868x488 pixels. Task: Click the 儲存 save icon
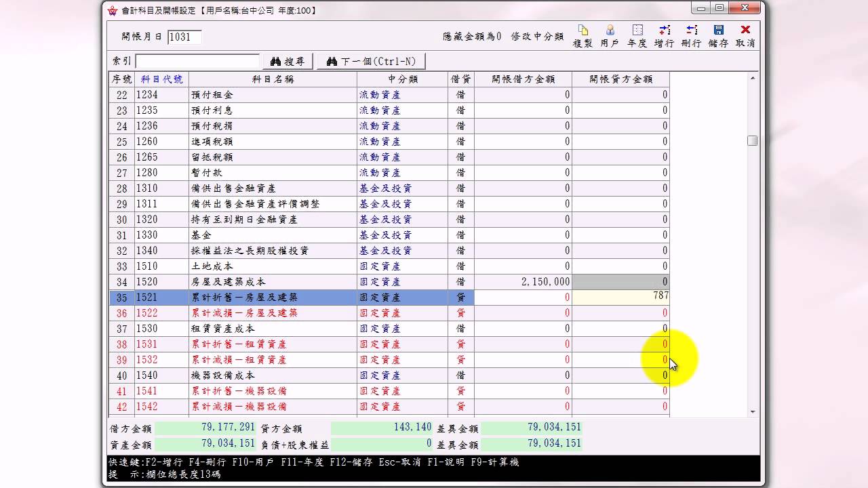tap(718, 36)
